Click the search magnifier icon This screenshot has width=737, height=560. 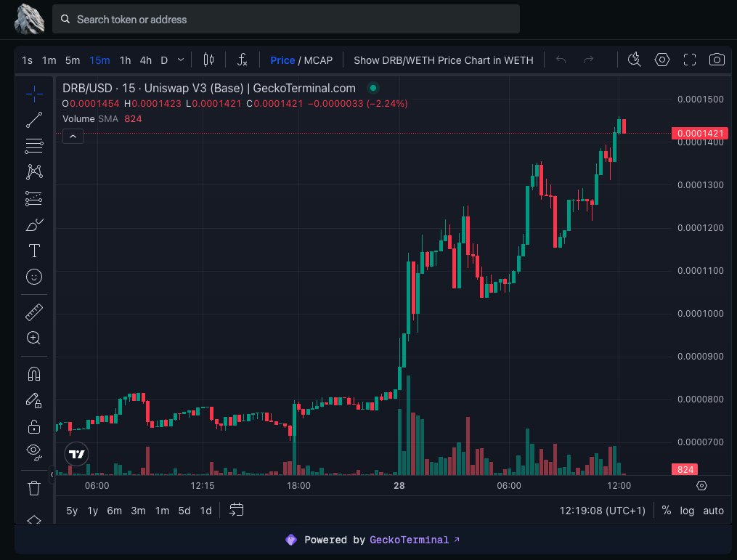pos(65,20)
